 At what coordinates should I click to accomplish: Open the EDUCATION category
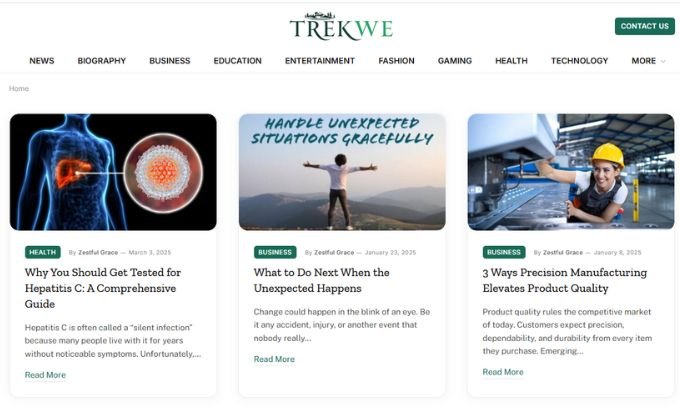(237, 61)
